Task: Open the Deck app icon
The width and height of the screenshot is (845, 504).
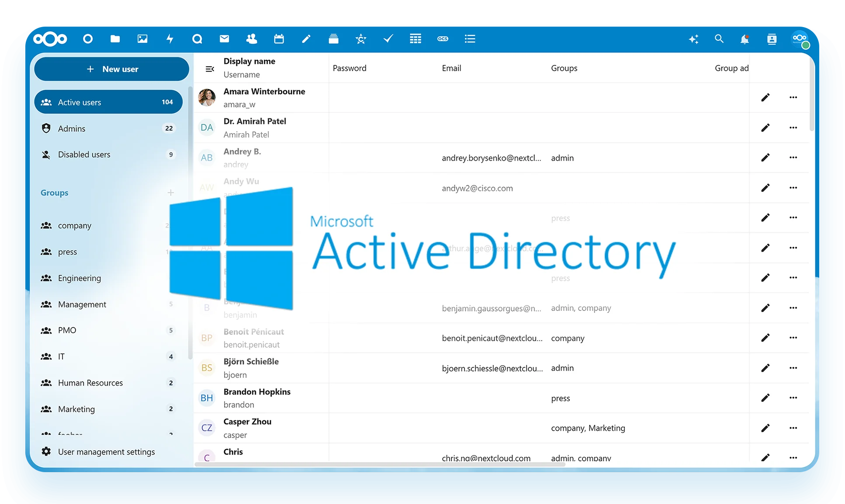Action: pyautogui.click(x=333, y=39)
